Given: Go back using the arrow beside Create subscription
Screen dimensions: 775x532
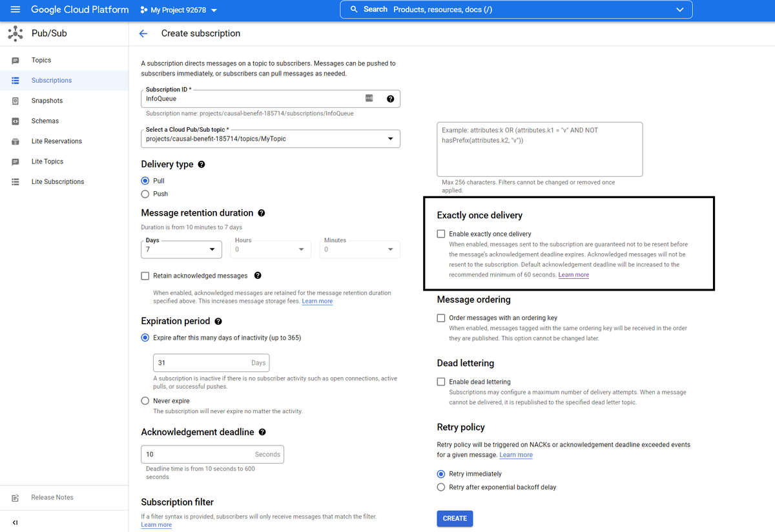Looking at the screenshot, I should coord(143,34).
